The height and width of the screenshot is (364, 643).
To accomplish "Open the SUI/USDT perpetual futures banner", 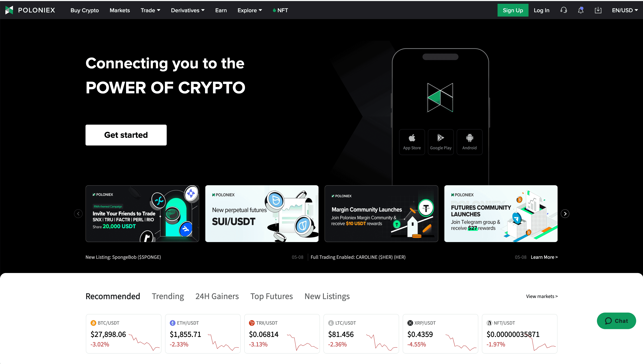I will click(262, 214).
